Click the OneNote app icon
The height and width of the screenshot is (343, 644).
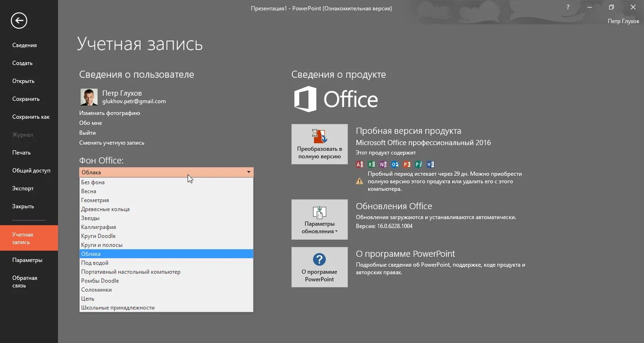[383, 164]
